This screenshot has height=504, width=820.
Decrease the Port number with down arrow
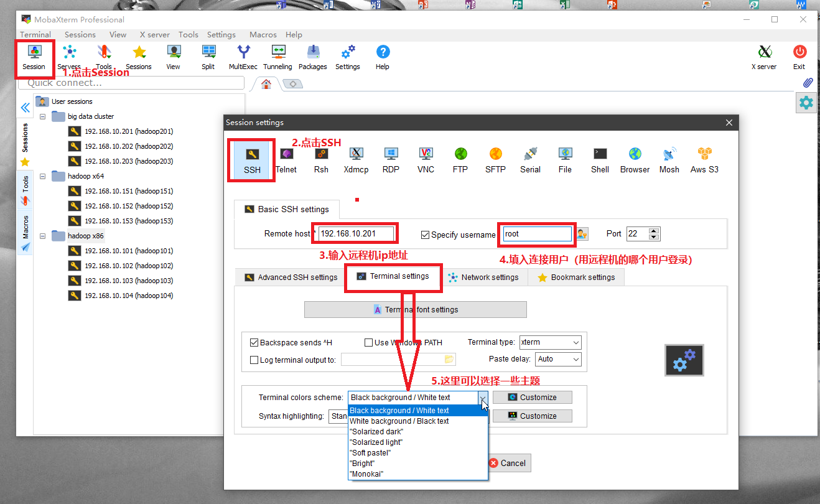[x=654, y=237]
